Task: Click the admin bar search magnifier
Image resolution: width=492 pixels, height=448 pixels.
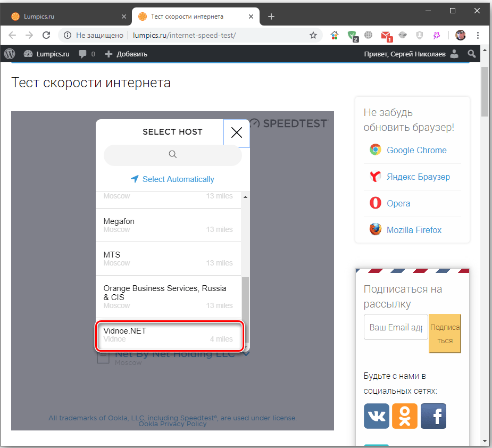Action: 471,54
